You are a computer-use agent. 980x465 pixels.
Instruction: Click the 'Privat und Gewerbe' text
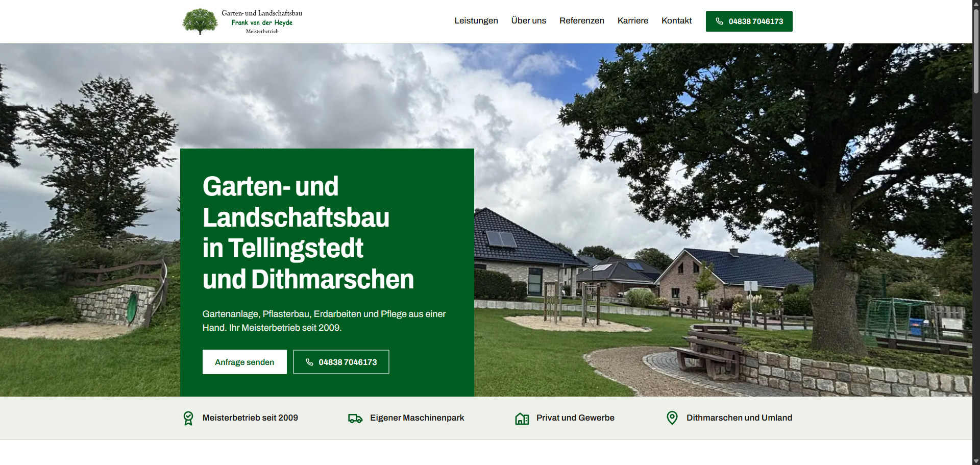coord(575,418)
